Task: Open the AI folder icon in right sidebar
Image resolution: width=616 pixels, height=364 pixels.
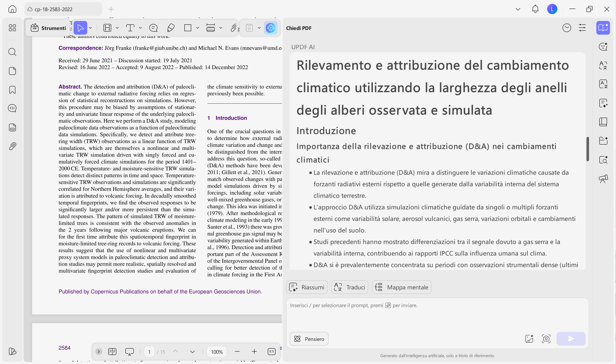Action: [x=603, y=141]
